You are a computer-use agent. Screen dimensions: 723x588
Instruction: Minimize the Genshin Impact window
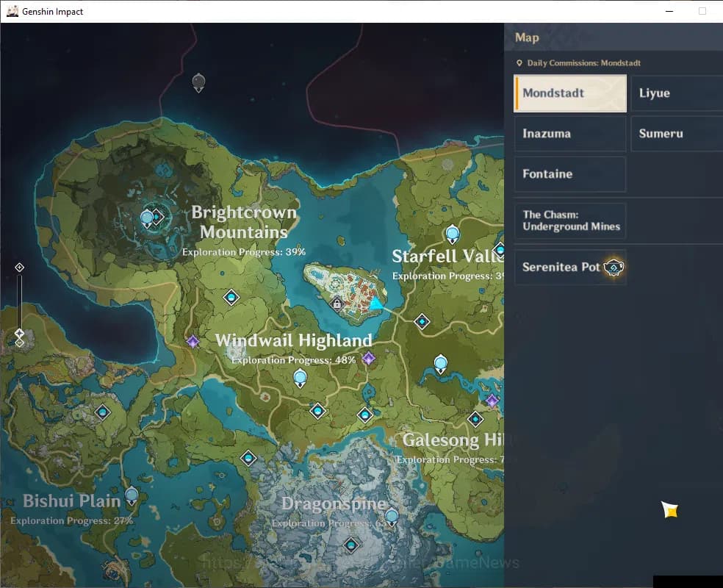point(669,11)
